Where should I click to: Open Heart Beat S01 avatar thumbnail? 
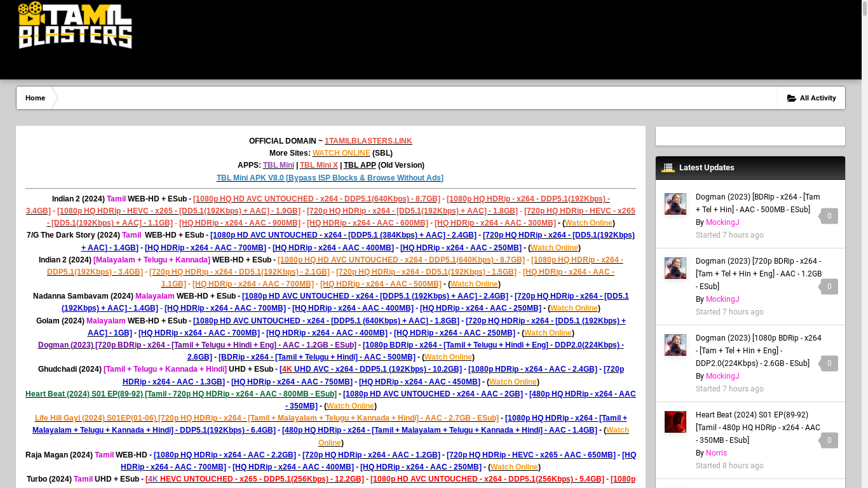click(x=675, y=422)
